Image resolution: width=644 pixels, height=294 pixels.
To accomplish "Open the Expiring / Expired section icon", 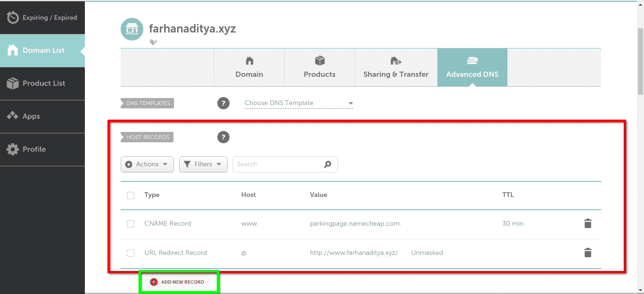I will tap(13, 17).
